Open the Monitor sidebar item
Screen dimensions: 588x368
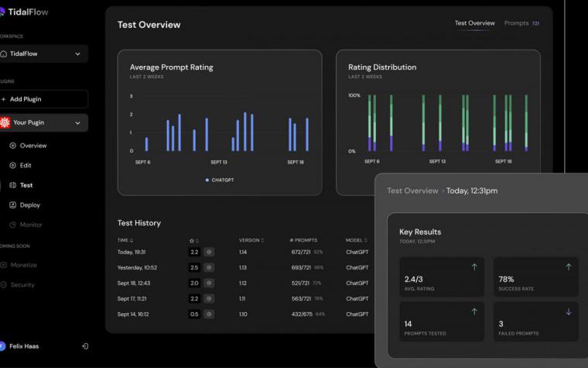pyautogui.click(x=26, y=225)
